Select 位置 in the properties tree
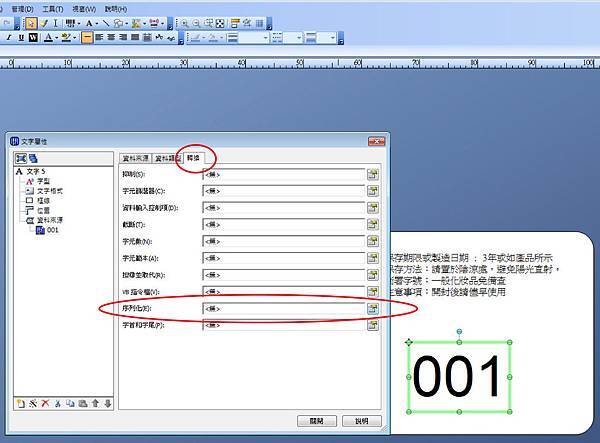The image size is (600, 443). (43, 210)
